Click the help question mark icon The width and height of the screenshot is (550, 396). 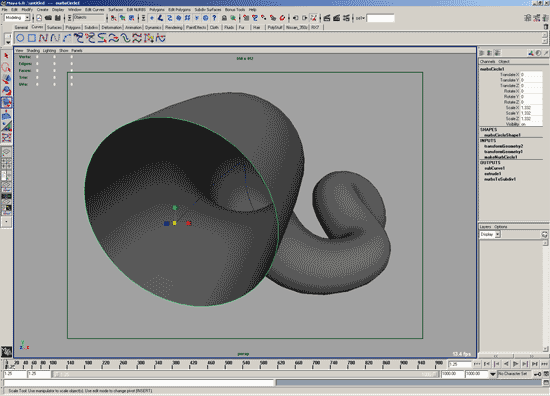click(x=214, y=18)
